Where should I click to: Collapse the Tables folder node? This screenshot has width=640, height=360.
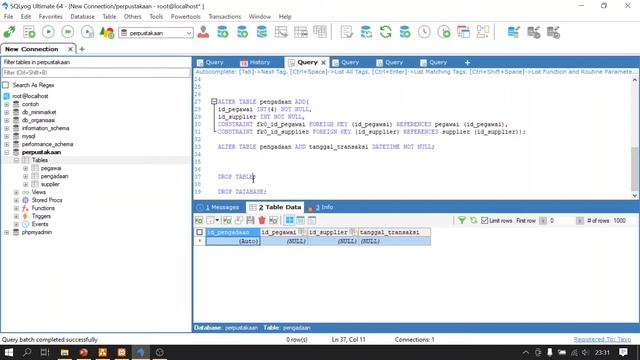pyautogui.click(x=16, y=160)
